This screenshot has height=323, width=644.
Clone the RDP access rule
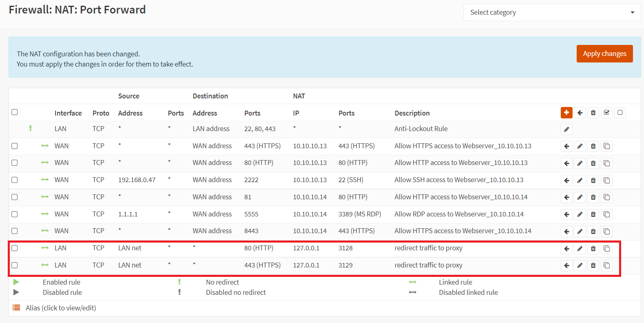[x=607, y=214]
